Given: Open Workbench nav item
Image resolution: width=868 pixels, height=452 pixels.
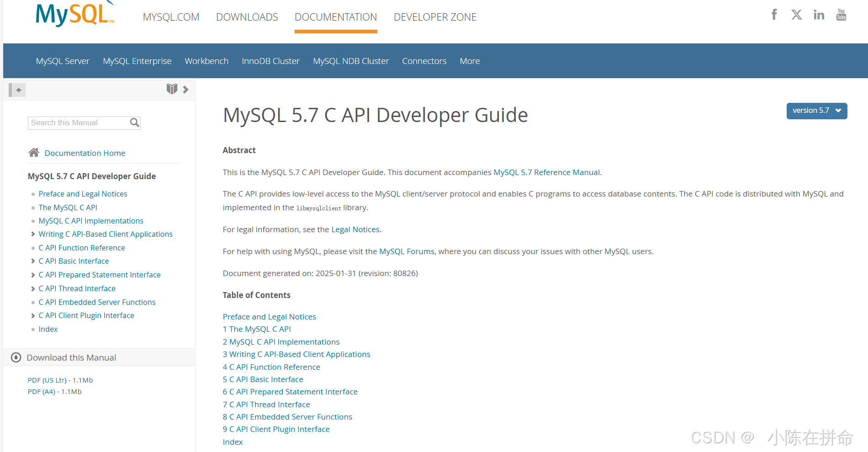Looking at the screenshot, I should [206, 61].
